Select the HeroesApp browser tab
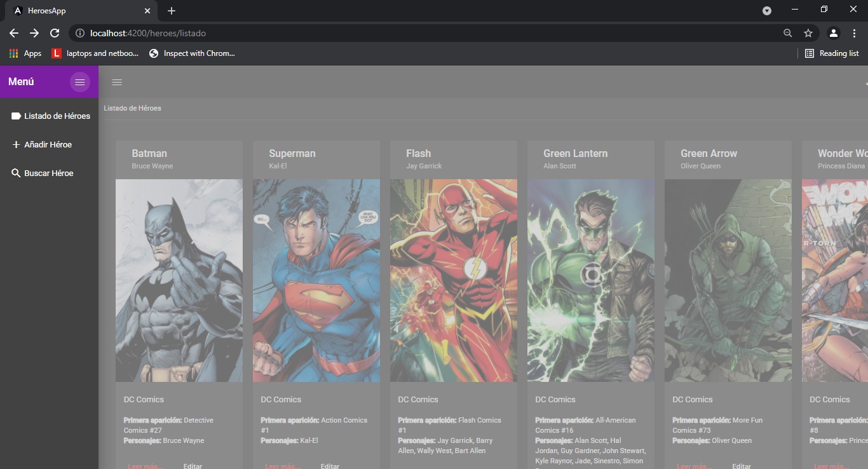This screenshot has width=868, height=469. tap(83, 11)
